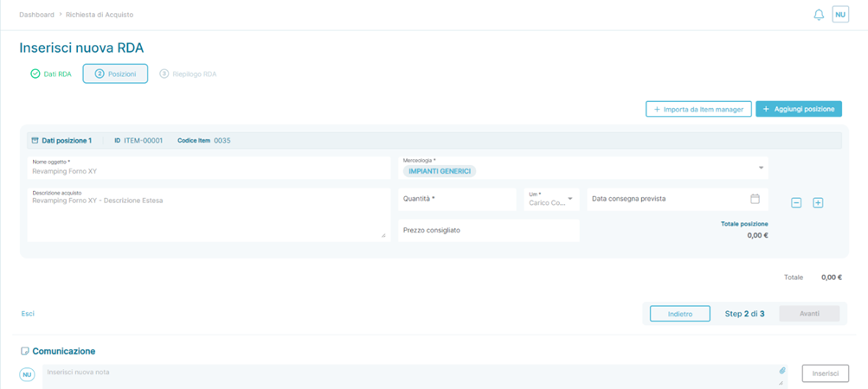This screenshot has width=868, height=389.
Task: Expand the Merceologia dropdown arrow
Action: pyautogui.click(x=761, y=168)
